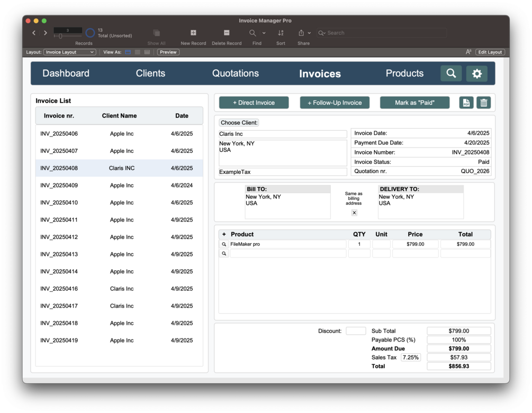The image size is (532, 413).
Task: Click the DELIVERY TO address field
Action: (x=421, y=206)
